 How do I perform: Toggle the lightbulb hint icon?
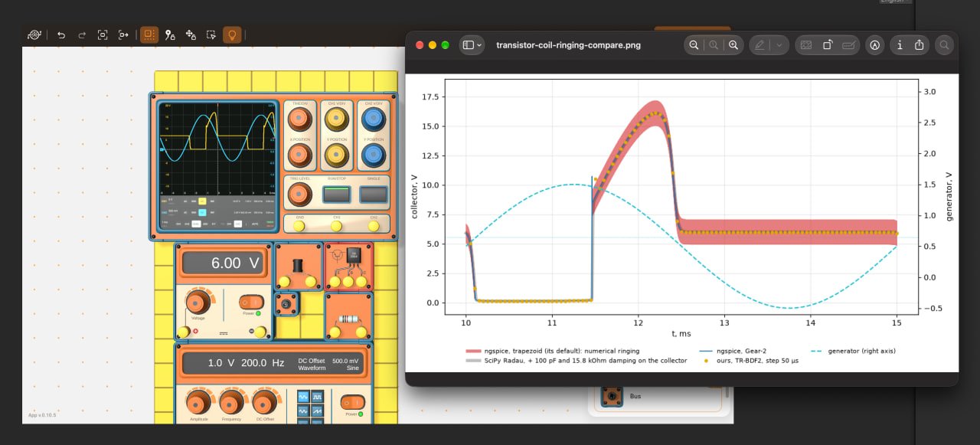pos(232,35)
